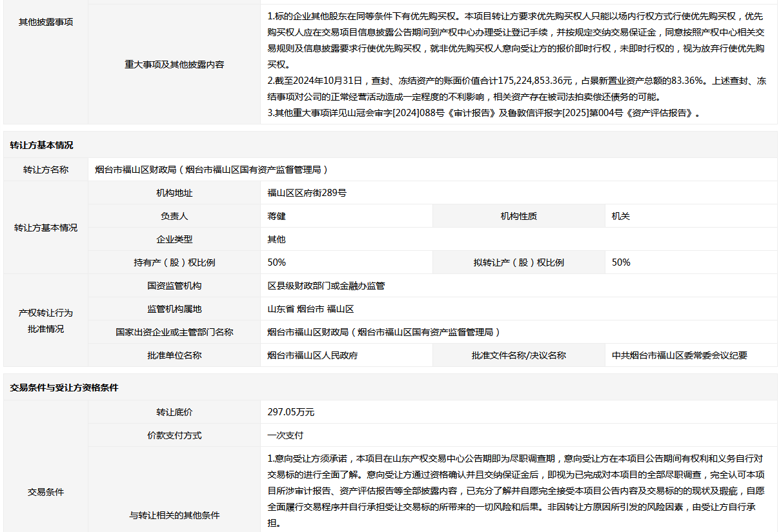Image resolution: width=781 pixels, height=532 pixels.
Task: Click the 机构性质 value 机关
Action: (620, 216)
